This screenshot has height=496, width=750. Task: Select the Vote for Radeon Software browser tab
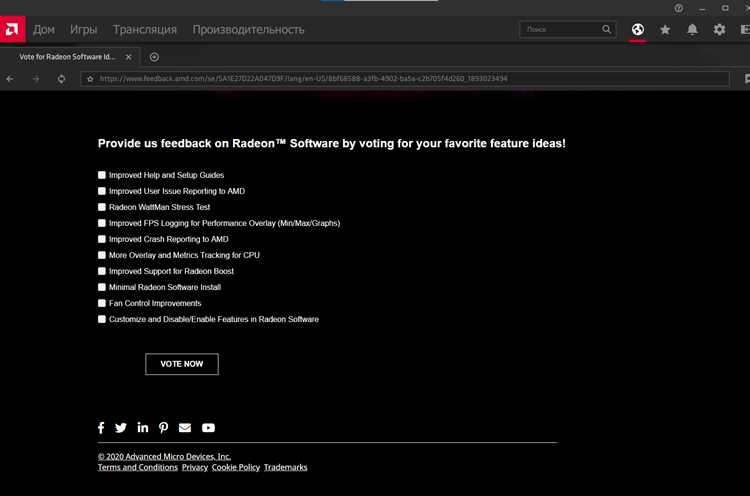coord(70,57)
